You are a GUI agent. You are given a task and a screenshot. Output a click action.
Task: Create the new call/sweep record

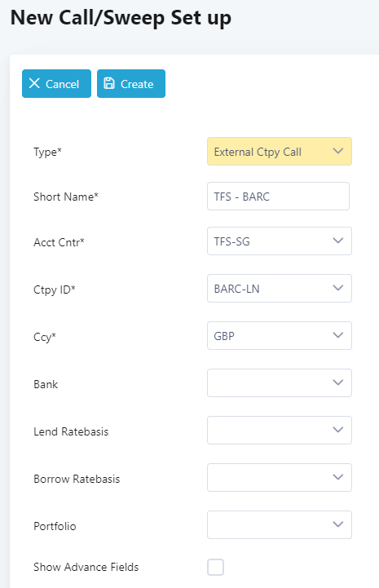point(131,84)
